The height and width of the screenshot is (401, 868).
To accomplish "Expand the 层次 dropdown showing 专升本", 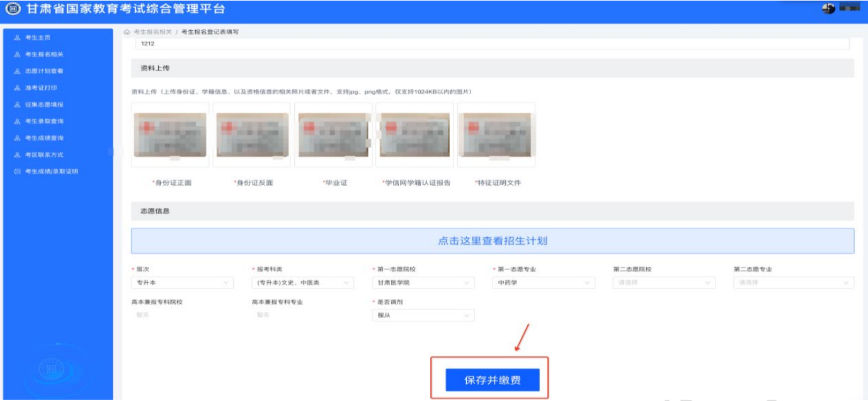I will (182, 283).
